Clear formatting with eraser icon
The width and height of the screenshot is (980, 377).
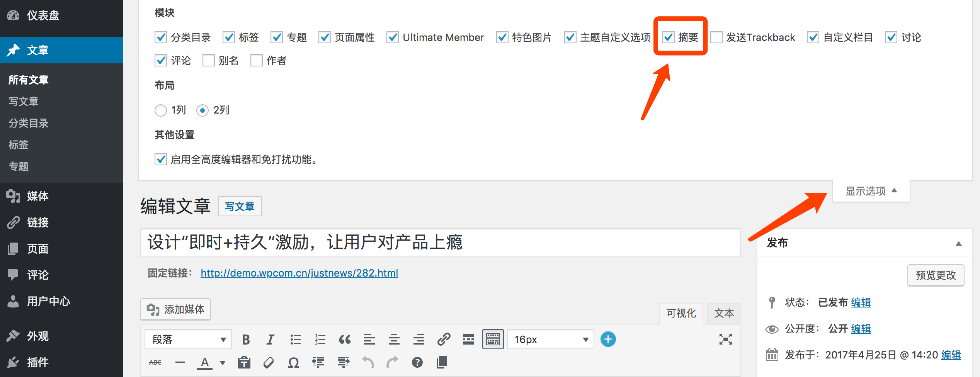pos(269,362)
